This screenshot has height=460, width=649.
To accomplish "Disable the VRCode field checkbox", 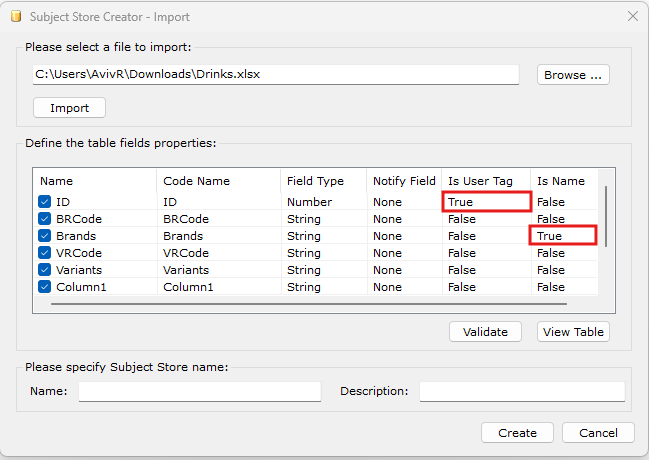I will (44, 253).
